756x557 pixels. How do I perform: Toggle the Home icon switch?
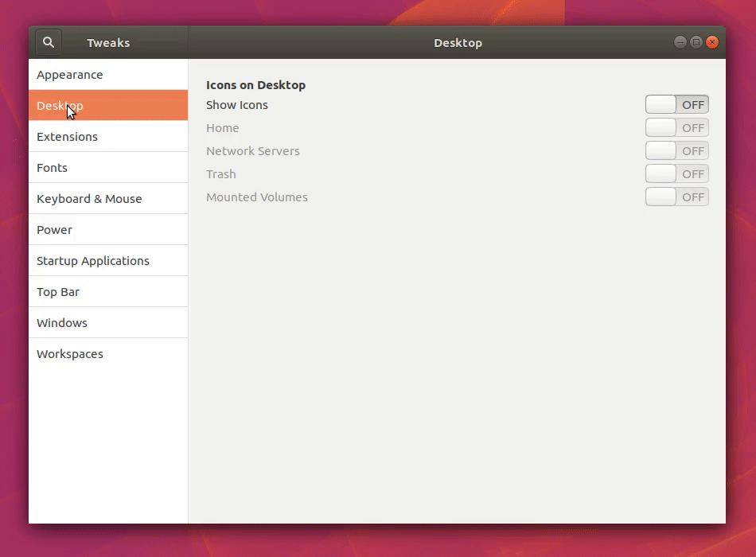(x=676, y=127)
